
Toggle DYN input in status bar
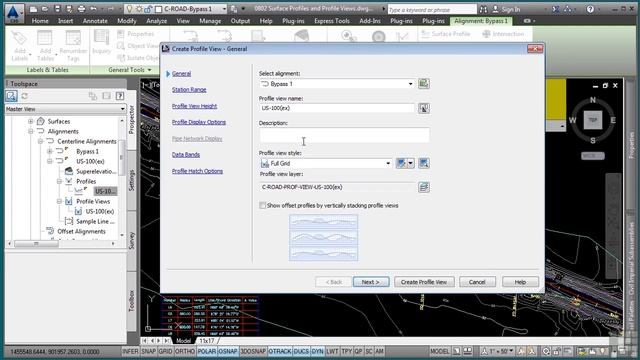pyautogui.click(x=317, y=351)
